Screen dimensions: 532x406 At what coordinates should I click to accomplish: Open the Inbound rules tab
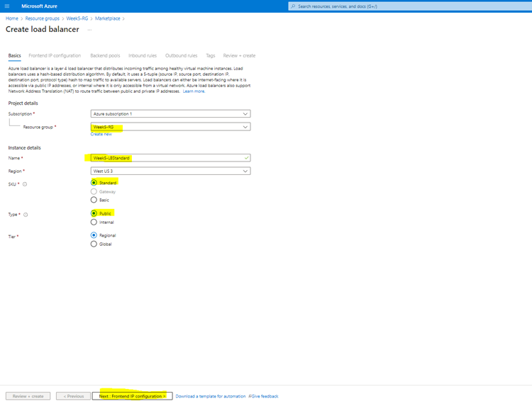143,55
